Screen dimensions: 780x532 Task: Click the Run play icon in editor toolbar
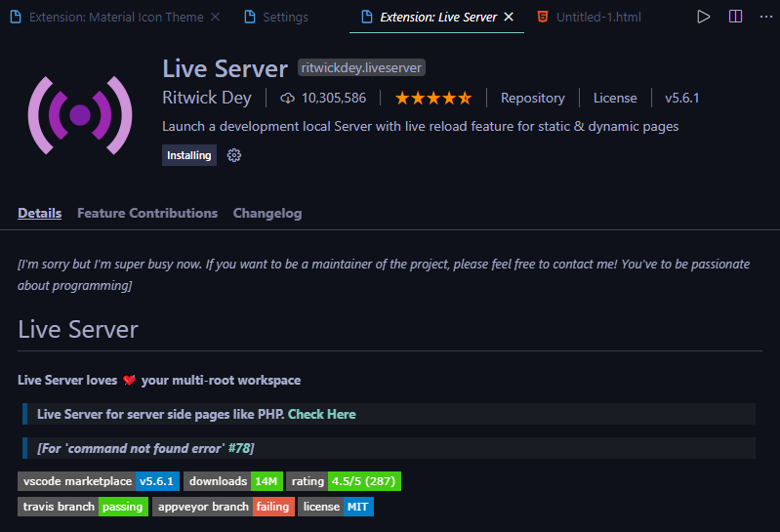click(x=703, y=17)
